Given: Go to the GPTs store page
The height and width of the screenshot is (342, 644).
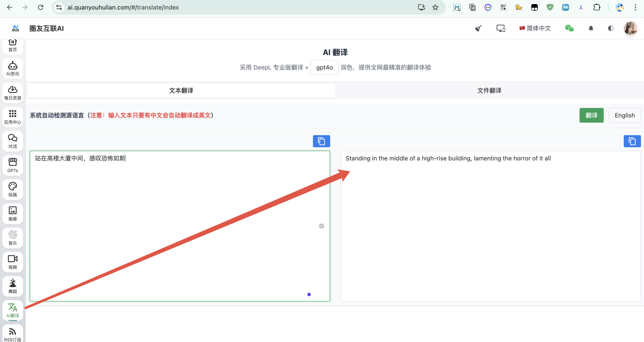Looking at the screenshot, I should tap(13, 165).
